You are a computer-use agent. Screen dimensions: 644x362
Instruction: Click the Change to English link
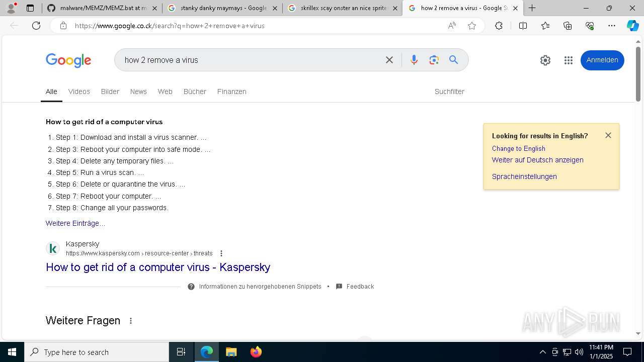[x=519, y=148]
